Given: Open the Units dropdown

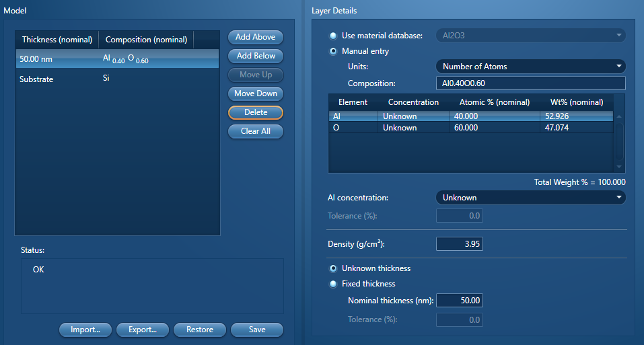Looking at the screenshot, I should 530,67.
